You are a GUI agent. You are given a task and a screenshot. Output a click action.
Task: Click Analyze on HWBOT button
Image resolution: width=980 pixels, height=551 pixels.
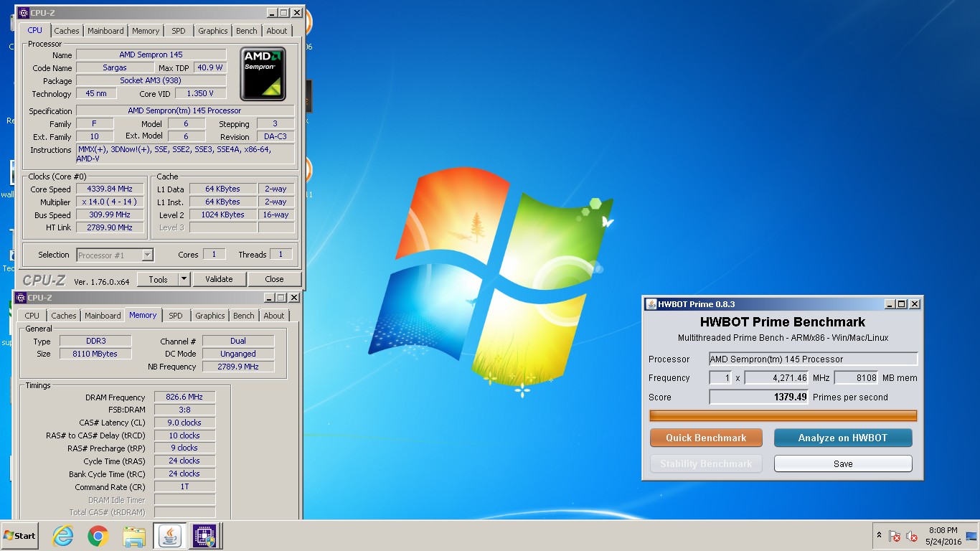[x=843, y=438]
